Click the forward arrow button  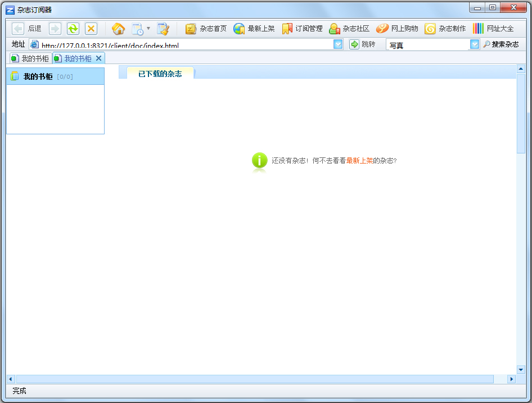55,29
